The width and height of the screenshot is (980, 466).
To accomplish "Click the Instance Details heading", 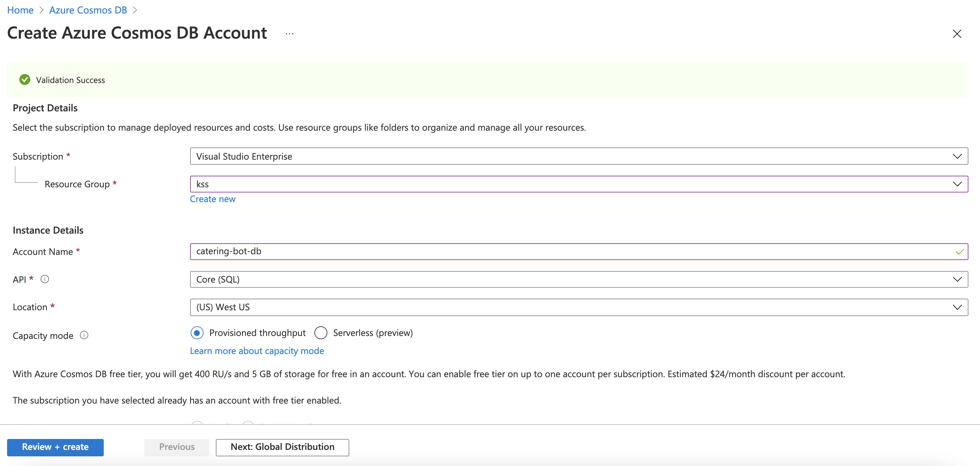I will pos(48,230).
